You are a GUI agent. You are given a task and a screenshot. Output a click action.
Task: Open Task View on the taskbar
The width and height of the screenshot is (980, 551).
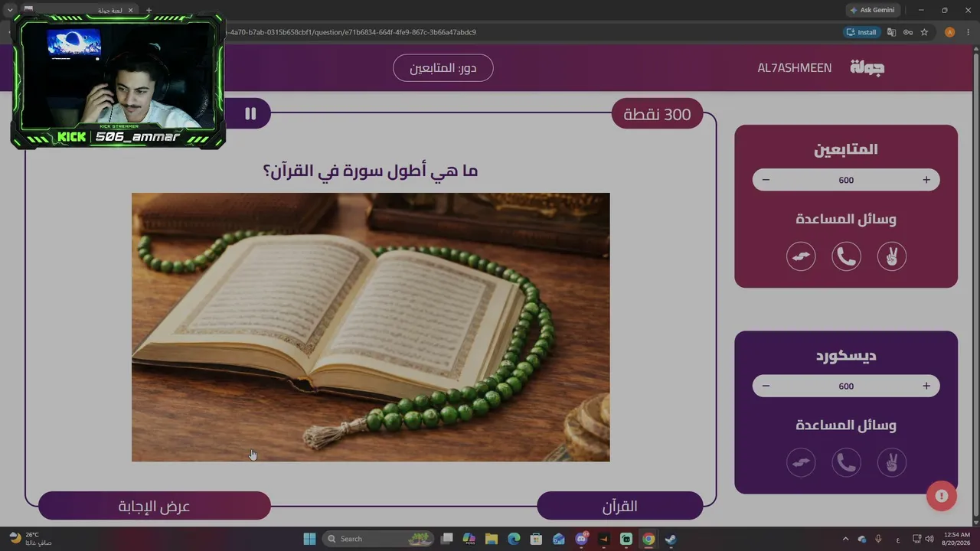[447, 539]
